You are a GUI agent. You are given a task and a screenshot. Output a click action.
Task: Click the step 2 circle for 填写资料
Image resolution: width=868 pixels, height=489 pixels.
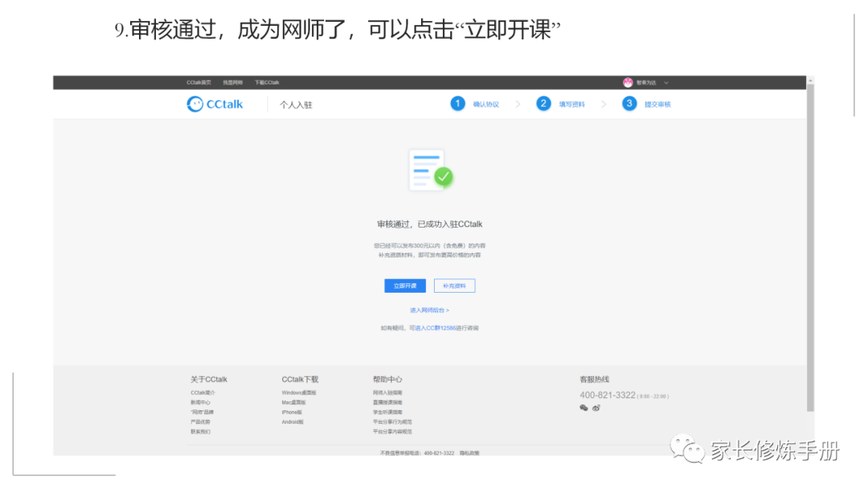click(543, 104)
